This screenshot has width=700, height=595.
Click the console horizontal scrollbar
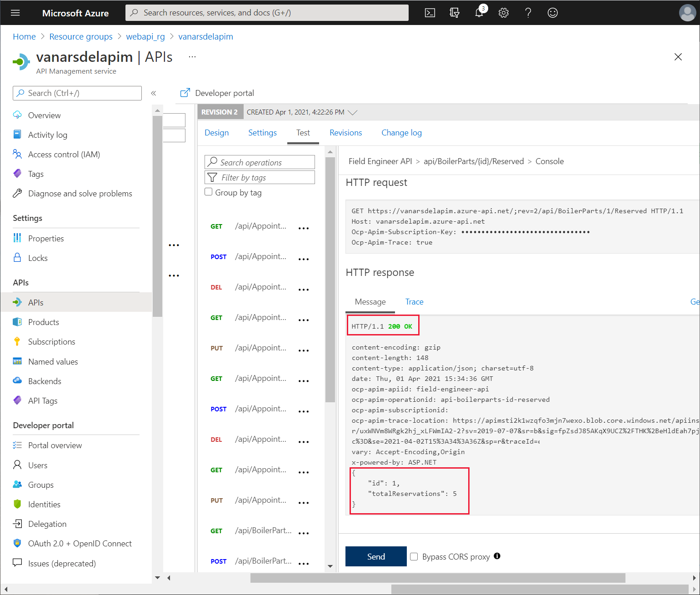pos(438,578)
